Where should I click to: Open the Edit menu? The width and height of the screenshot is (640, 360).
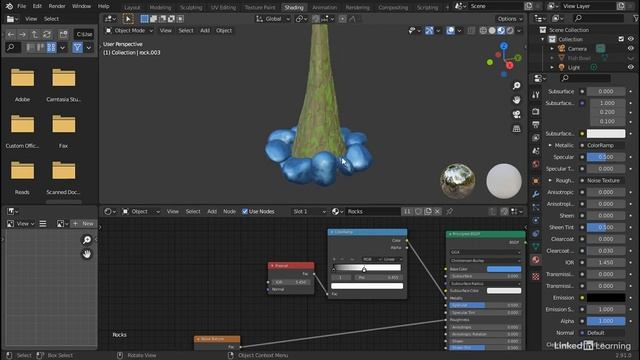(37, 6)
